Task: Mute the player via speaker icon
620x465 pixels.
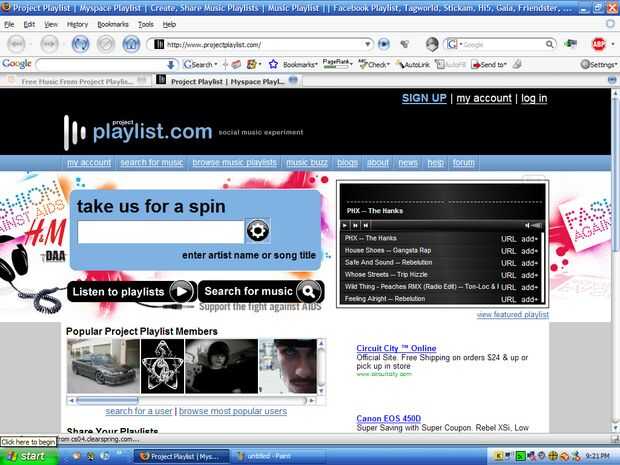Action: pyautogui.click(x=527, y=225)
